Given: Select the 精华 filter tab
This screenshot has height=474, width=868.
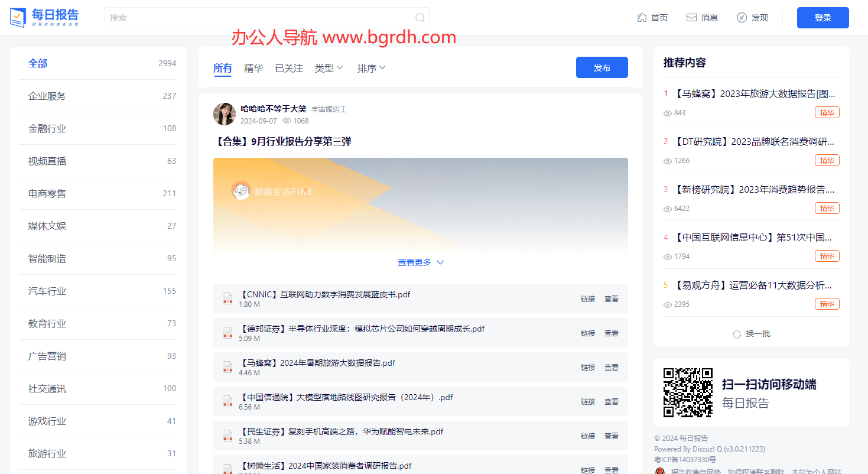Looking at the screenshot, I should coord(253,68).
